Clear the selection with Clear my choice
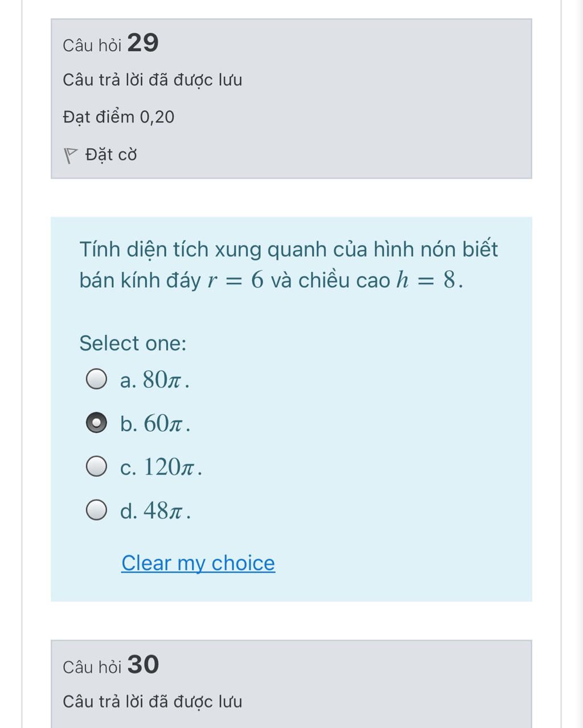 click(198, 563)
